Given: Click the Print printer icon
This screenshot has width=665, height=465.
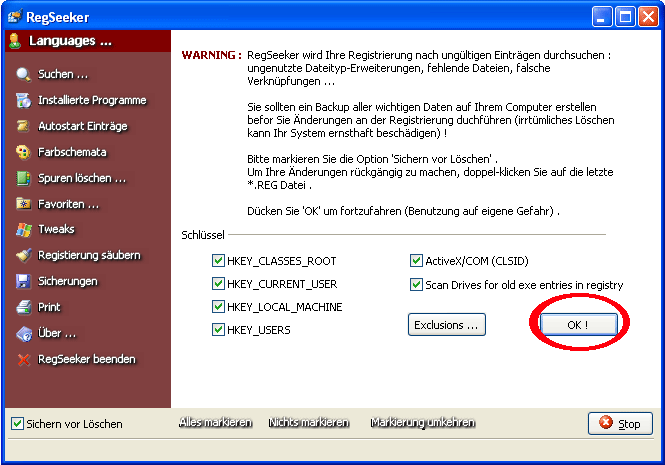Looking at the screenshot, I should [x=23, y=307].
